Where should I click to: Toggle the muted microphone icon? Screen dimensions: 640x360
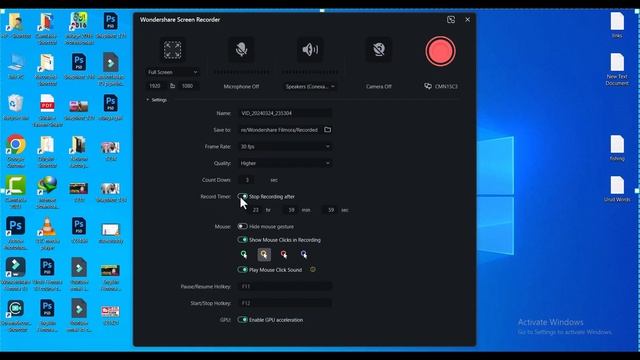coord(241,50)
